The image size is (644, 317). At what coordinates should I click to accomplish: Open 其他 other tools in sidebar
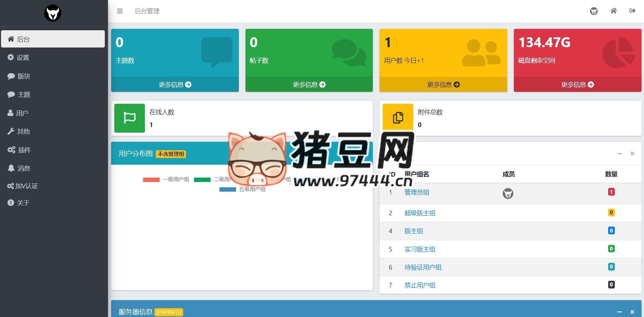click(53, 131)
